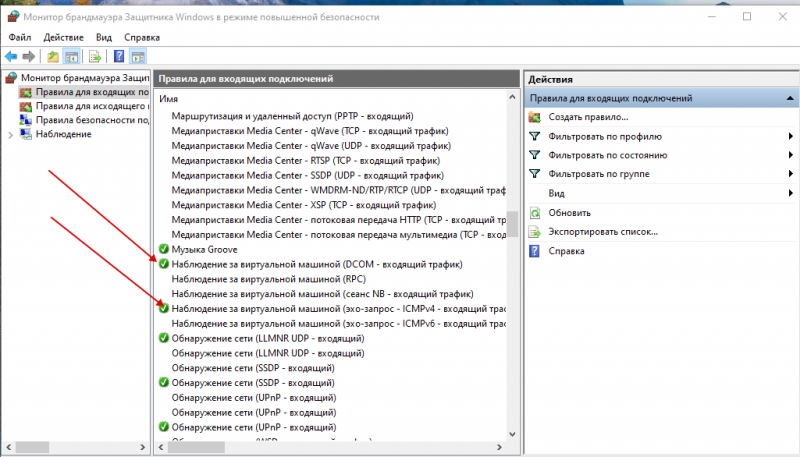Screen dimensions: 800x457
Task: Click the Back arrow in the toolbar
Action: [x=11, y=57]
